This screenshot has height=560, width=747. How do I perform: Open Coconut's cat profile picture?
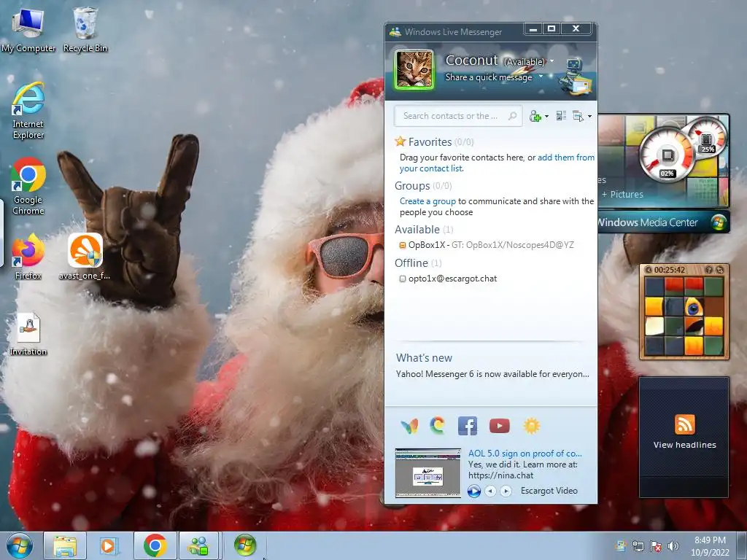[414, 69]
